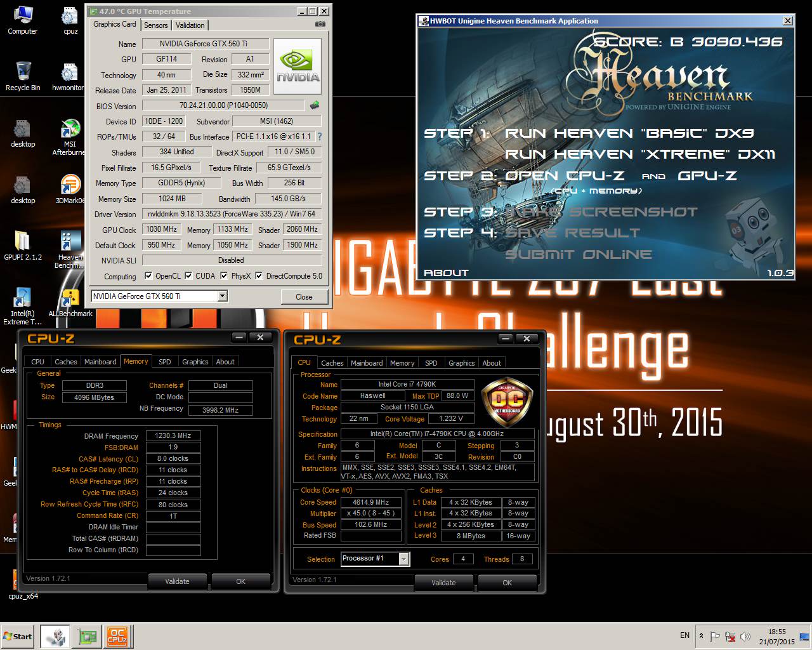The image size is (812, 650).
Task: Select the cpuz desktop shortcut
Action: tap(70, 20)
